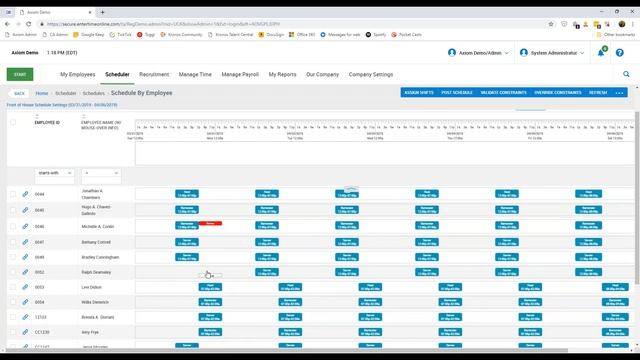Click the red shift block in Michelle Conlin row

pos(210,223)
